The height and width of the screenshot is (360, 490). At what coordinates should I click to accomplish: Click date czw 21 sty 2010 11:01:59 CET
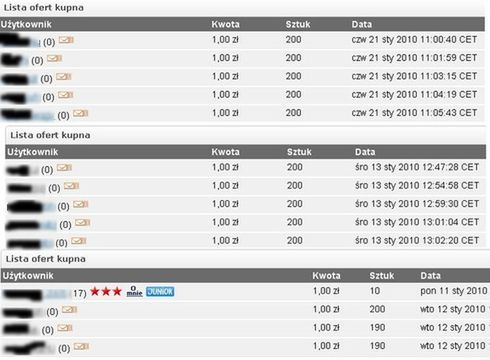click(x=414, y=58)
